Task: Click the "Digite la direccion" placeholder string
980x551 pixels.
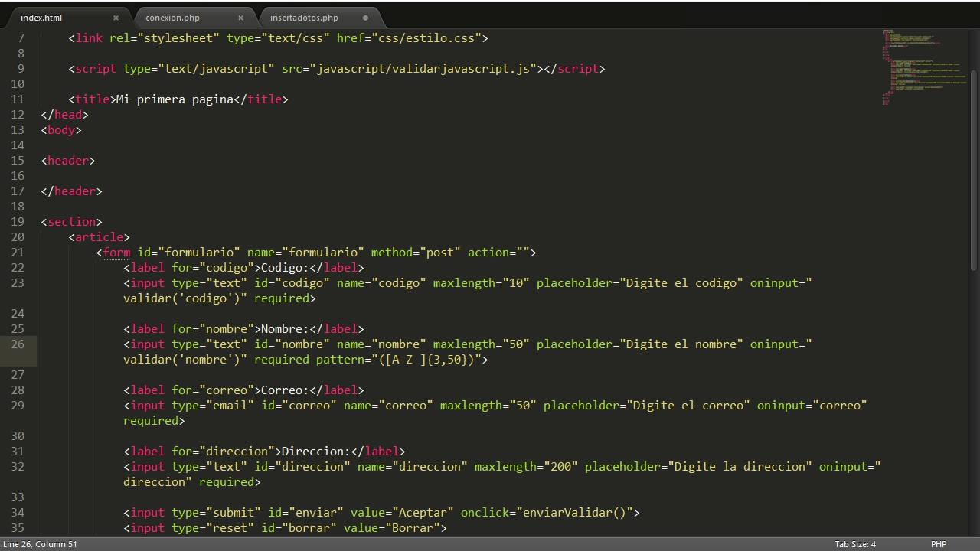Action: (x=740, y=466)
